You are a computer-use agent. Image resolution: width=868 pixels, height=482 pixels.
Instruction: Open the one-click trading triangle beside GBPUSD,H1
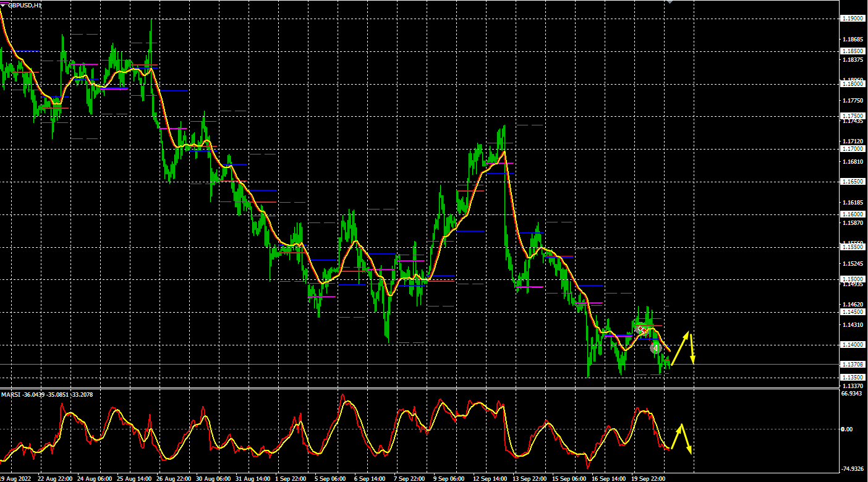click(x=3, y=4)
